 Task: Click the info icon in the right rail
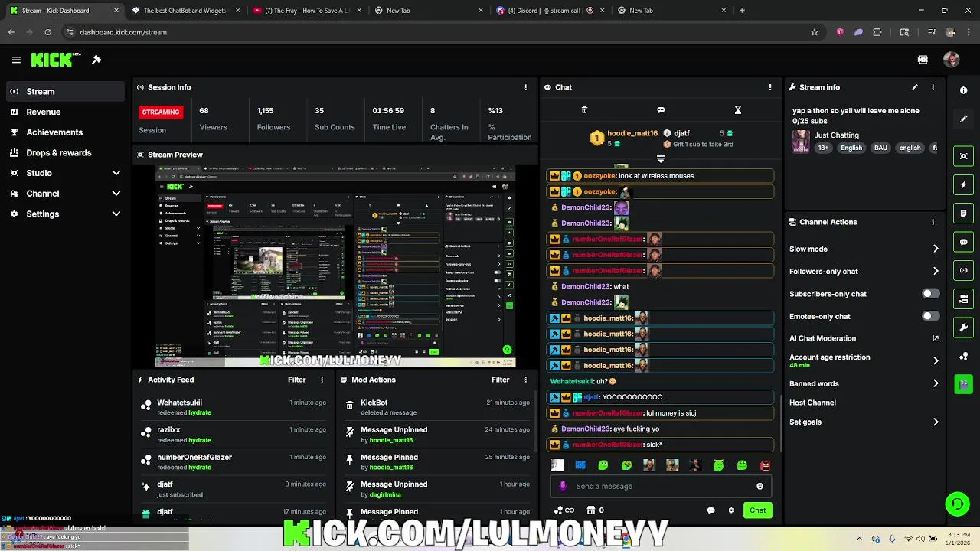click(x=963, y=90)
